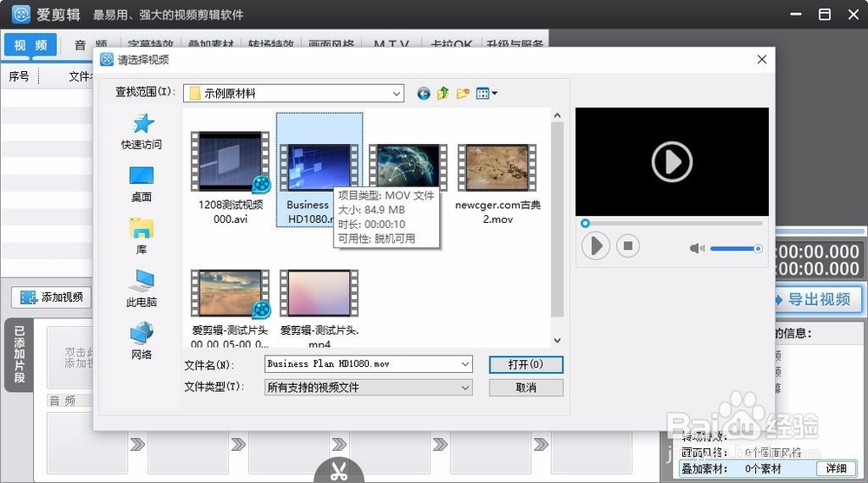Image resolution: width=868 pixels, height=483 pixels.
Task: Create a new folder icon
Action: pyautogui.click(x=463, y=94)
